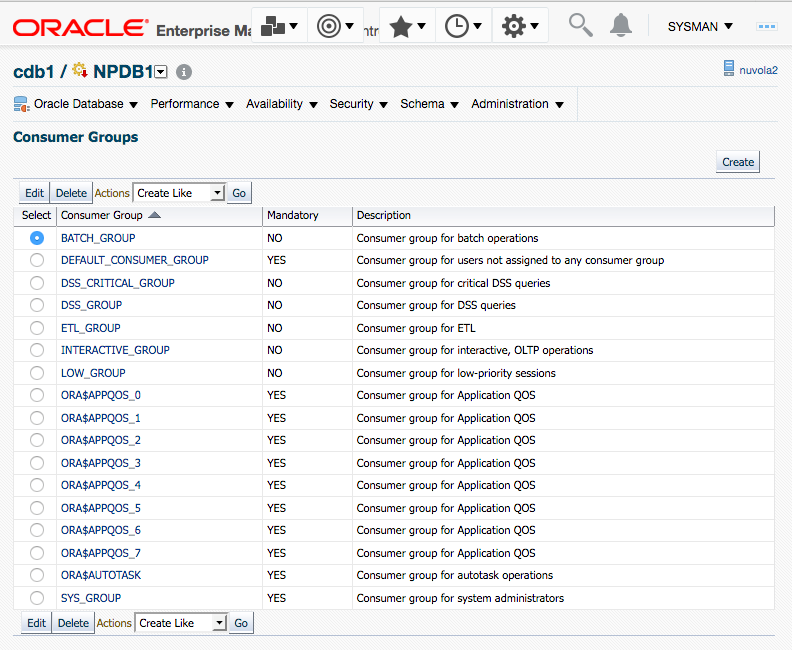
Task: Open the Administration menu
Action: (x=517, y=104)
